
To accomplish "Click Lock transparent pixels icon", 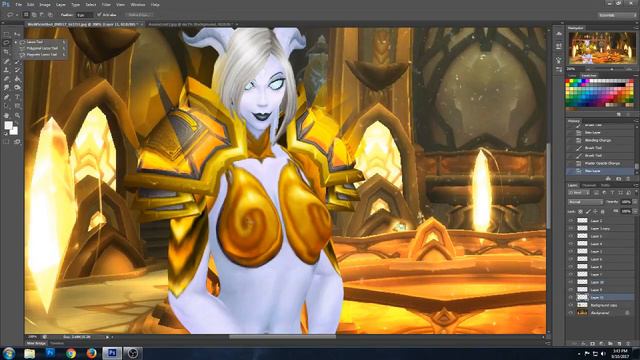I will click(x=580, y=211).
